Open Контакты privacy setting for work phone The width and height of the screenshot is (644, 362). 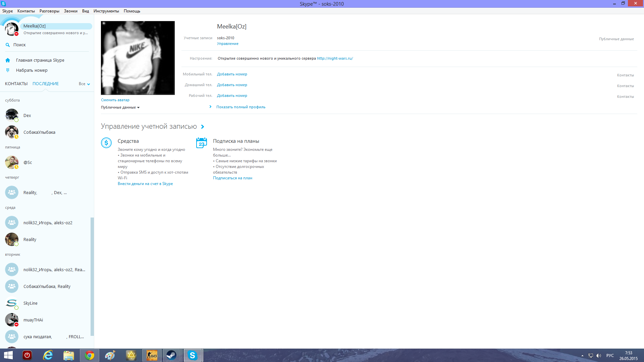[625, 97]
